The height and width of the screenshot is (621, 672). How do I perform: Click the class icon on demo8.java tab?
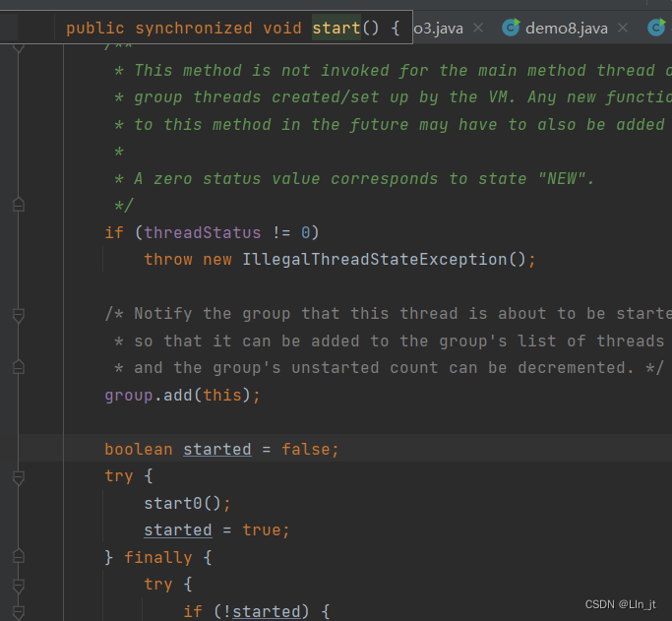coord(511,28)
